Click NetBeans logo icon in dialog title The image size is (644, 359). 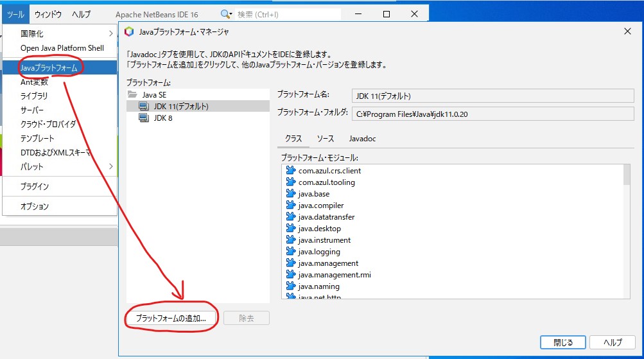coord(129,31)
